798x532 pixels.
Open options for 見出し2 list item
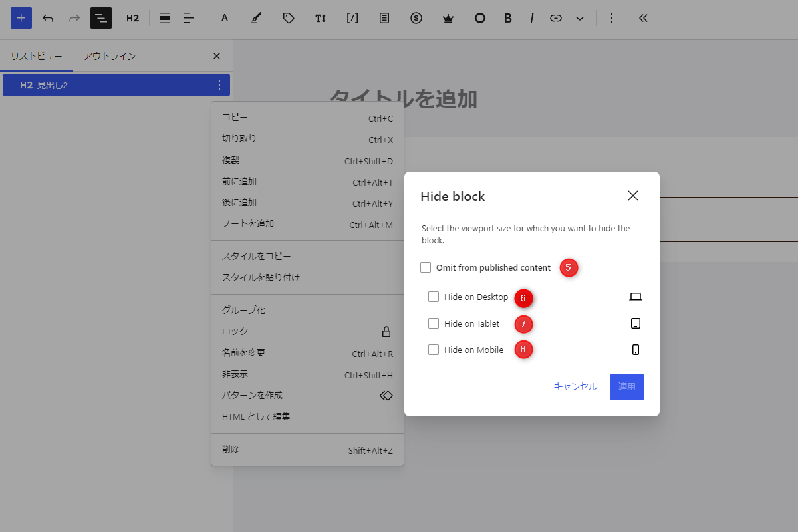[219, 85]
